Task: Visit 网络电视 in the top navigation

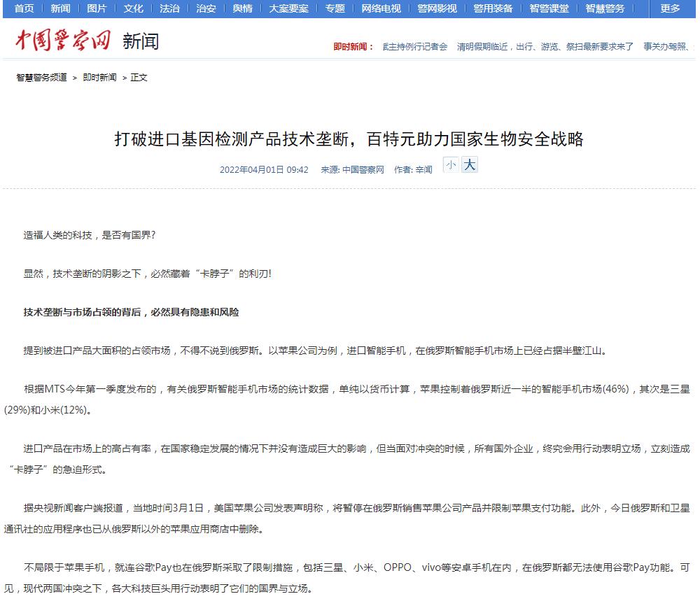Action: coord(381,8)
